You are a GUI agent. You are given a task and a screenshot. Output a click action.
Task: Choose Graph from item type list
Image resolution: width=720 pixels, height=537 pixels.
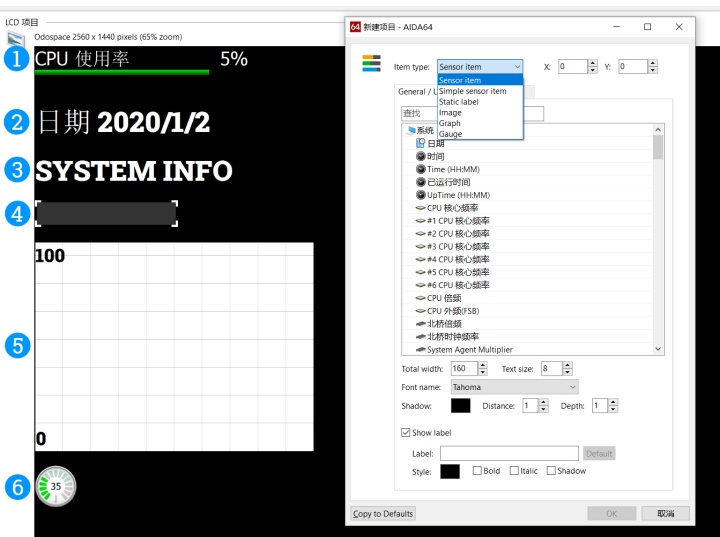pos(480,123)
